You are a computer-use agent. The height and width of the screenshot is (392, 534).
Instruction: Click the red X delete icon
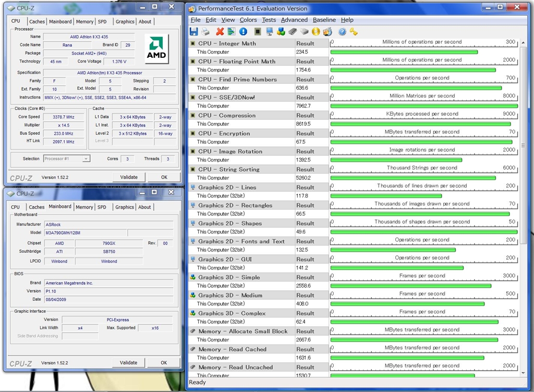pos(220,31)
